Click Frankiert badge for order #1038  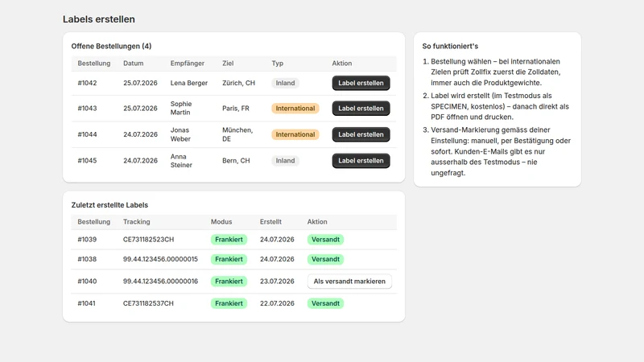pos(229,259)
